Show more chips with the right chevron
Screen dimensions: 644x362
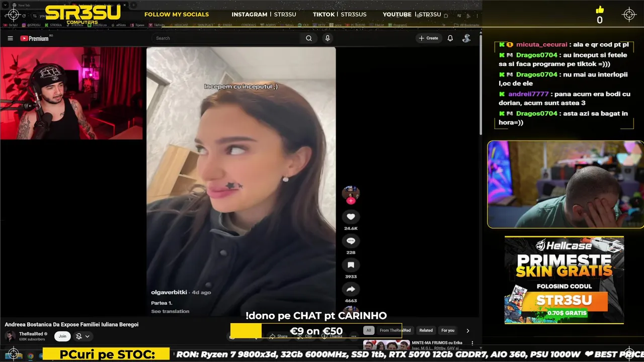point(467,331)
